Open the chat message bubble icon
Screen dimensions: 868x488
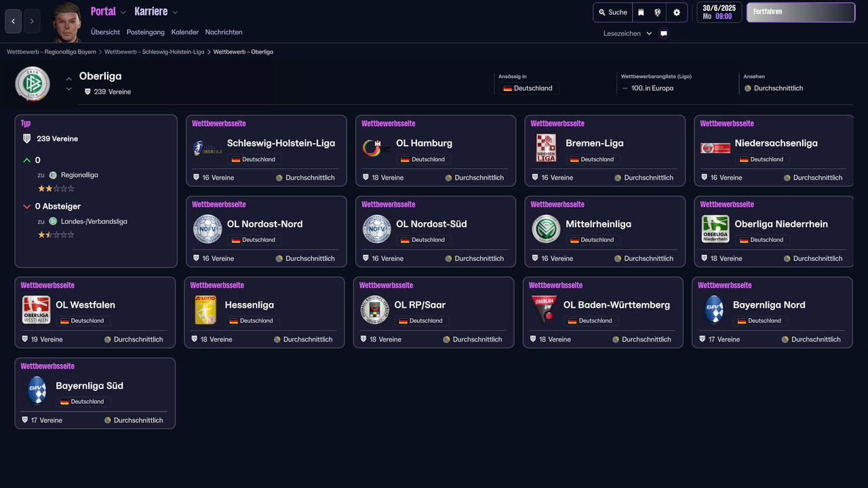click(663, 33)
